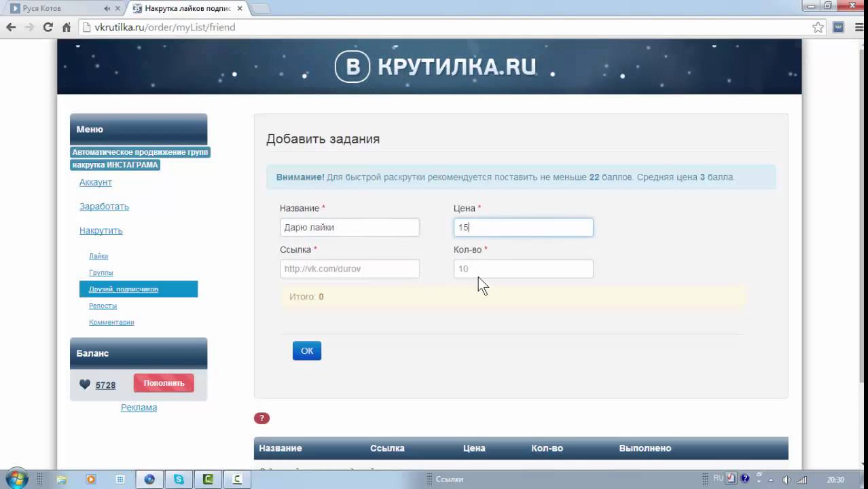Click the Кол-во column header
This screenshot has height=489, width=868.
(x=547, y=448)
